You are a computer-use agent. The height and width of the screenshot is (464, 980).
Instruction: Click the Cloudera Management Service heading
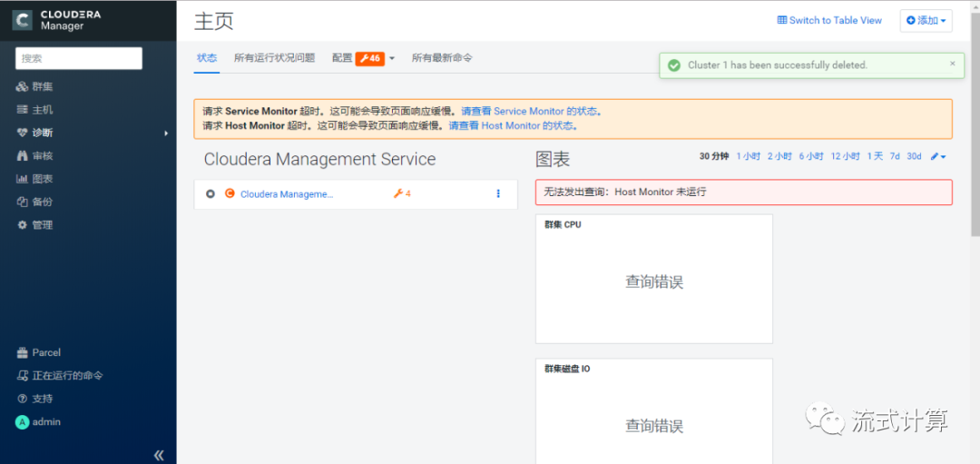pos(320,159)
